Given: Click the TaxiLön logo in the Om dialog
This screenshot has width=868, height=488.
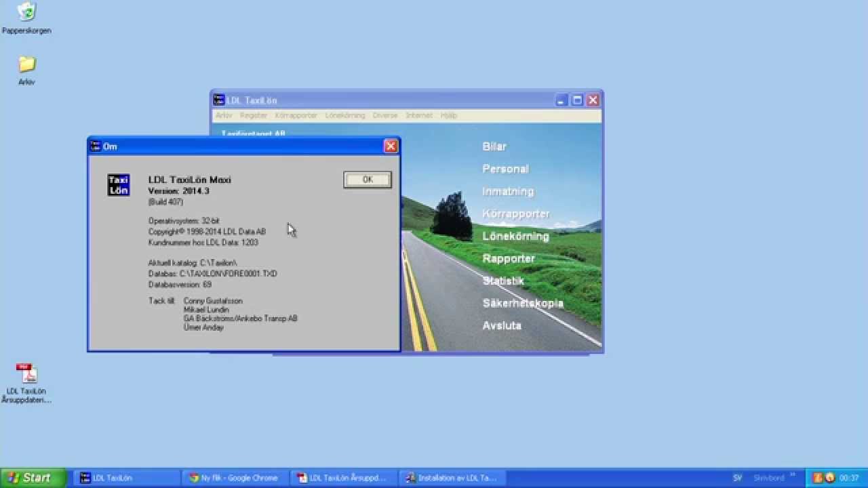Looking at the screenshot, I should (119, 185).
